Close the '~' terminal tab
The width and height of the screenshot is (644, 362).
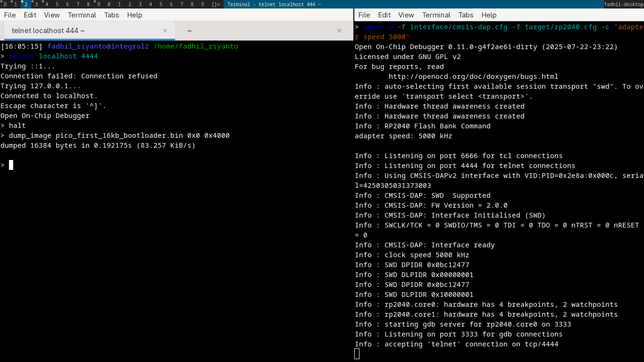[339, 31]
